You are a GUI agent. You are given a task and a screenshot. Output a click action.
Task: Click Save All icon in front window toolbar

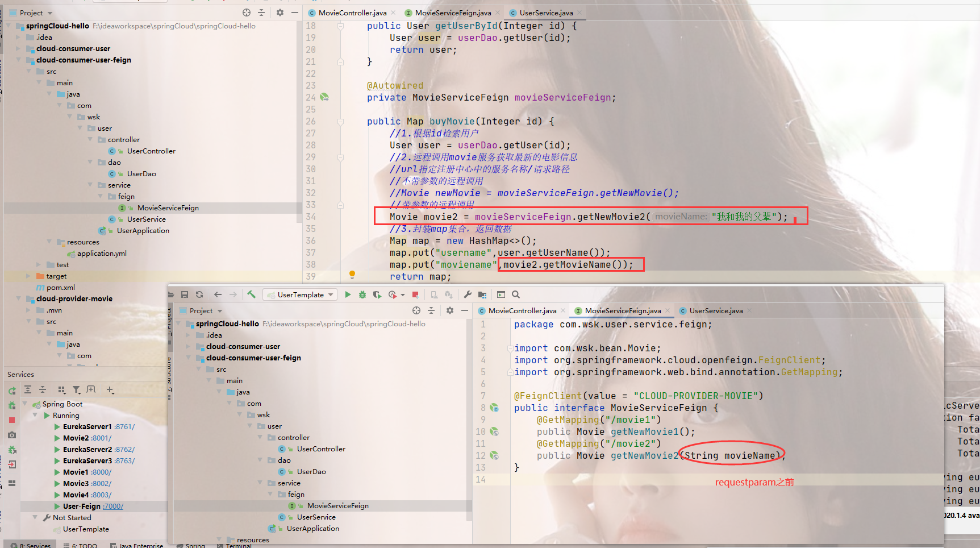pos(185,294)
